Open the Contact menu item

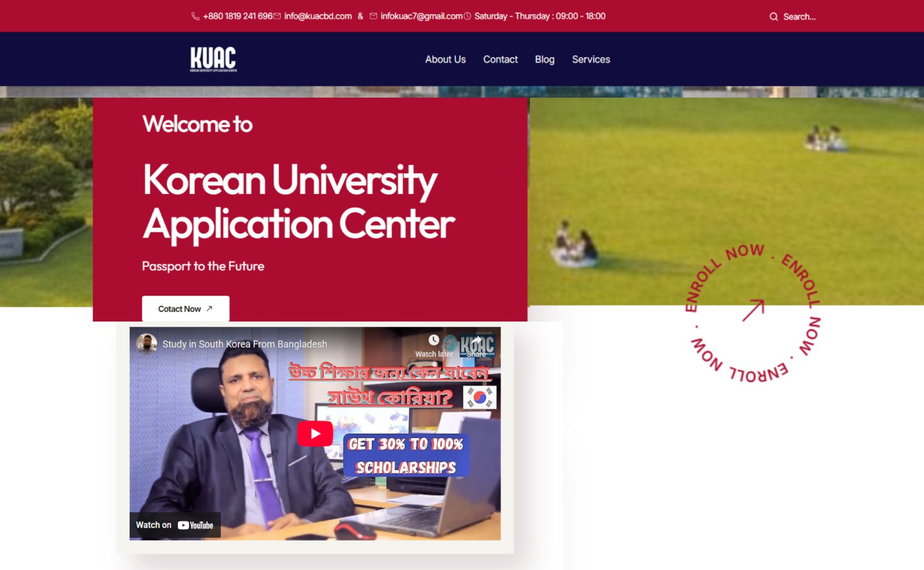[500, 60]
